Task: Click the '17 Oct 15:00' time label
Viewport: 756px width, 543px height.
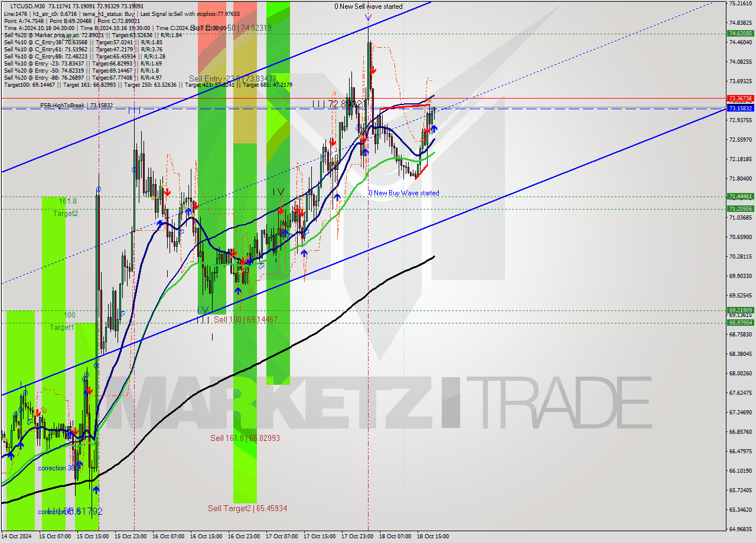Action: point(320,537)
